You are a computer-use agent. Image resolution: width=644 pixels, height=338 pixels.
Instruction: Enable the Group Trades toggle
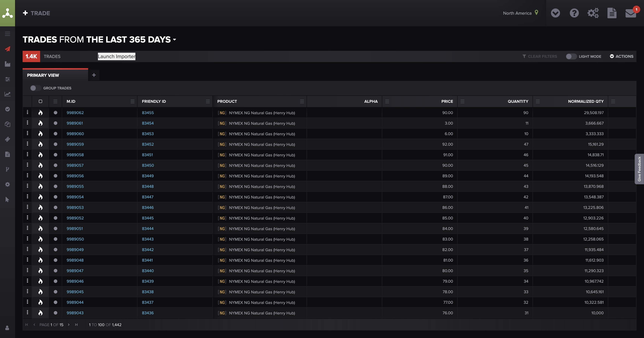coord(35,88)
